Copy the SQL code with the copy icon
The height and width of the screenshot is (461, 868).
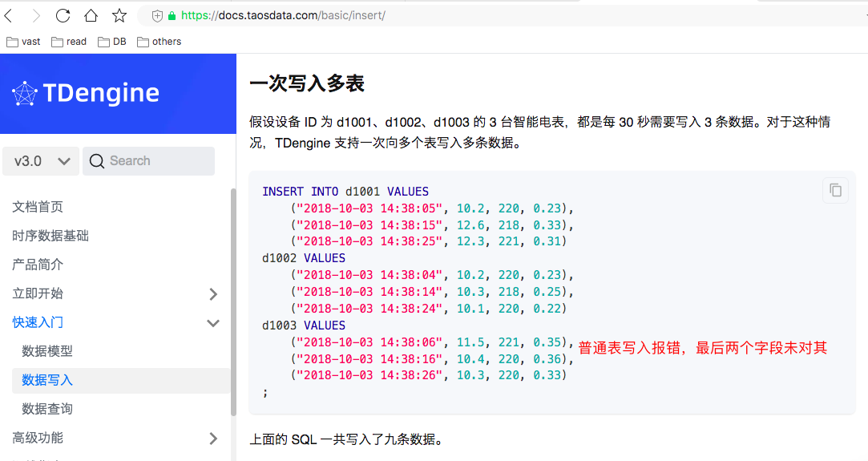[835, 190]
